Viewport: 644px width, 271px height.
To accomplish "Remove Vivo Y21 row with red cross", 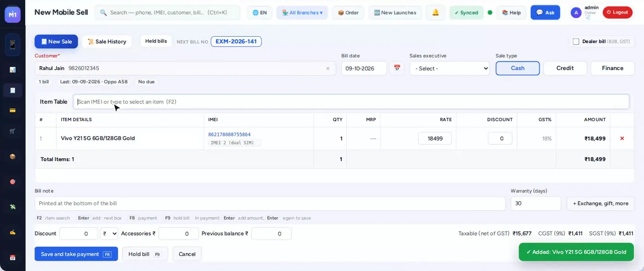I will (x=622, y=138).
